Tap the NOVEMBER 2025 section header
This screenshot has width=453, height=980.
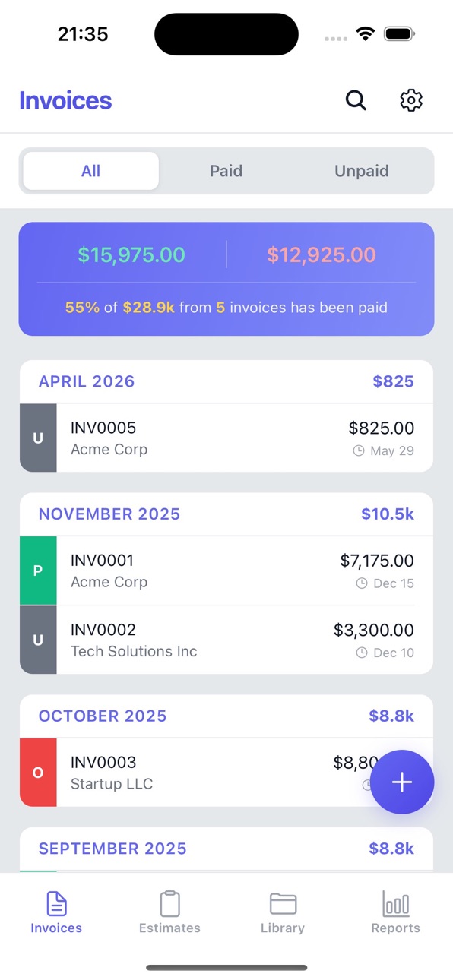(226, 514)
